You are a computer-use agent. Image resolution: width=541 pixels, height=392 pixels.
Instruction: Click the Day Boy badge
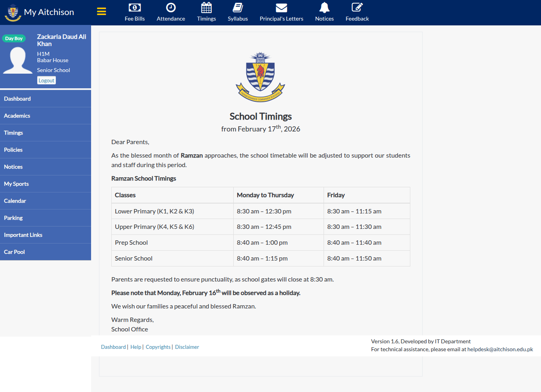click(14, 38)
